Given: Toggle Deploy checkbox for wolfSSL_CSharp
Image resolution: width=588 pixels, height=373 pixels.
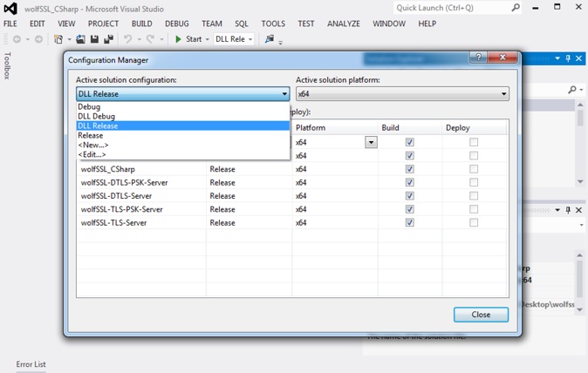Looking at the screenshot, I should point(474,169).
